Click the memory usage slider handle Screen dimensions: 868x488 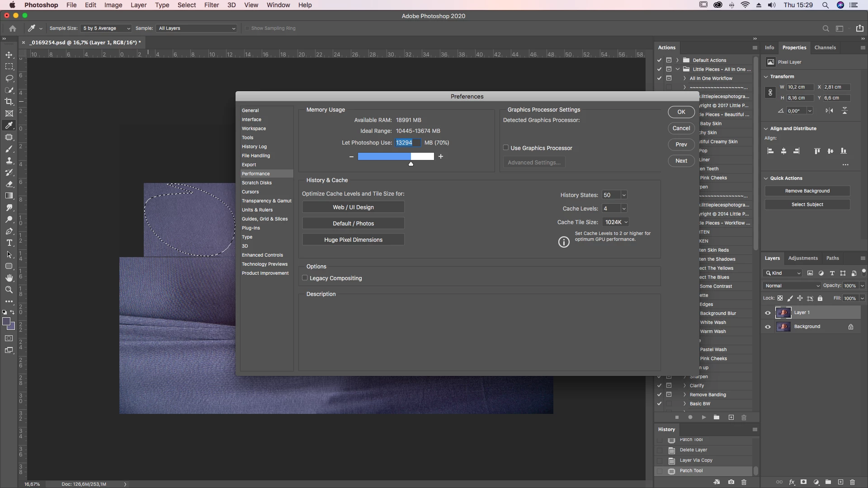click(410, 164)
